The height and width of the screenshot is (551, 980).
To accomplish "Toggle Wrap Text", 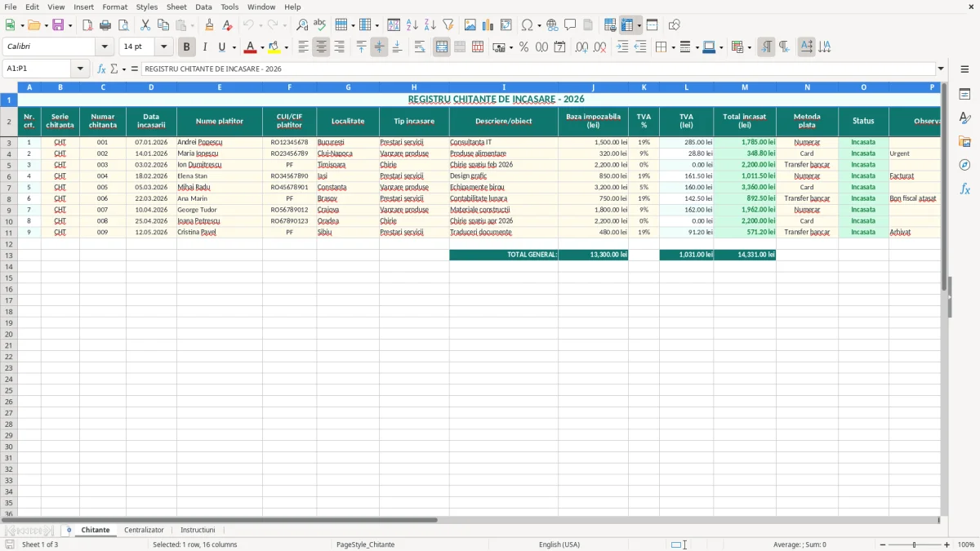I will (419, 47).
